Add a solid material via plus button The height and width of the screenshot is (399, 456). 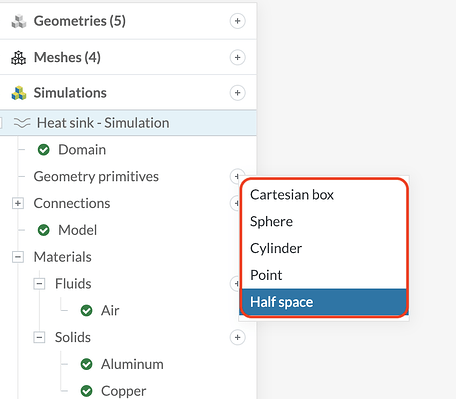tap(237, 337)
